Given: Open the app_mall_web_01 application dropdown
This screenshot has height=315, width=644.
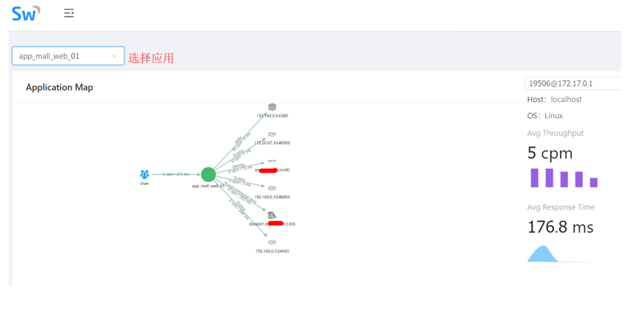Looking at the screenshot, I should point(69,56).
